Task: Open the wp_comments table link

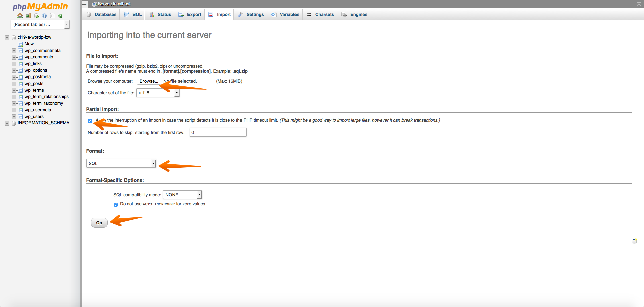Action: 39,57
